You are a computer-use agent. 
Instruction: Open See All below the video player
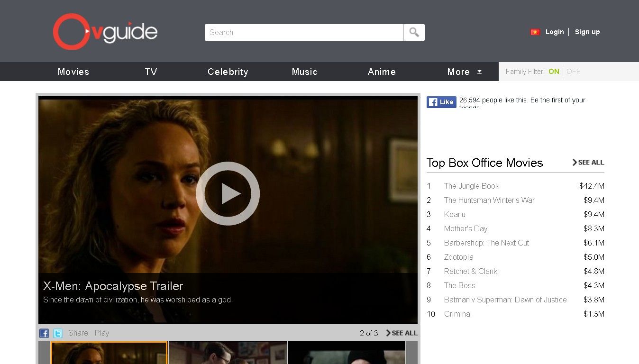pos(402,333)
